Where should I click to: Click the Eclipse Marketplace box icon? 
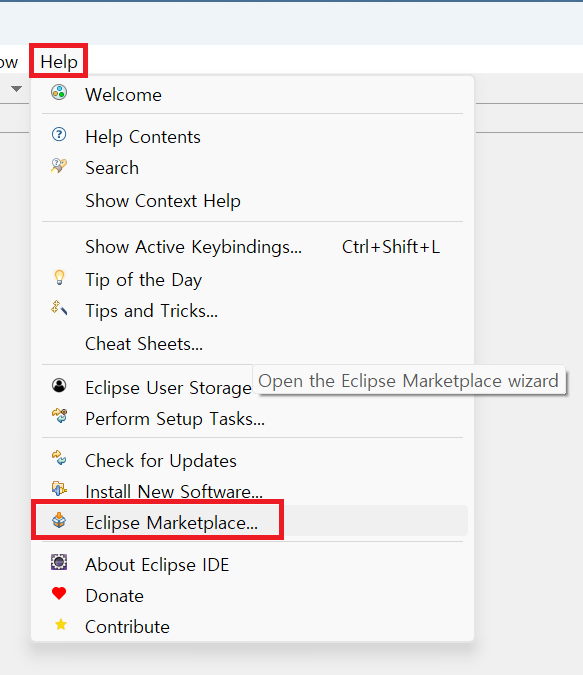click(59, 520)
